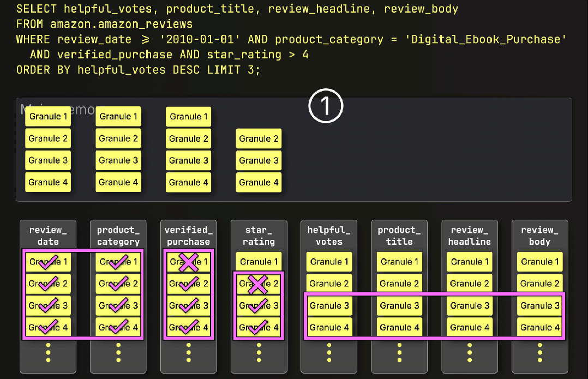Select Granule 3 in the review_date column
Viewport: 588px width, 379px height.
point(48,305)
